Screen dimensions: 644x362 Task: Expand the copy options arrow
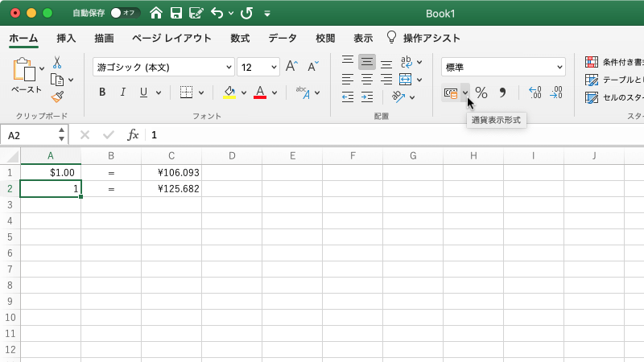[71, 80]
